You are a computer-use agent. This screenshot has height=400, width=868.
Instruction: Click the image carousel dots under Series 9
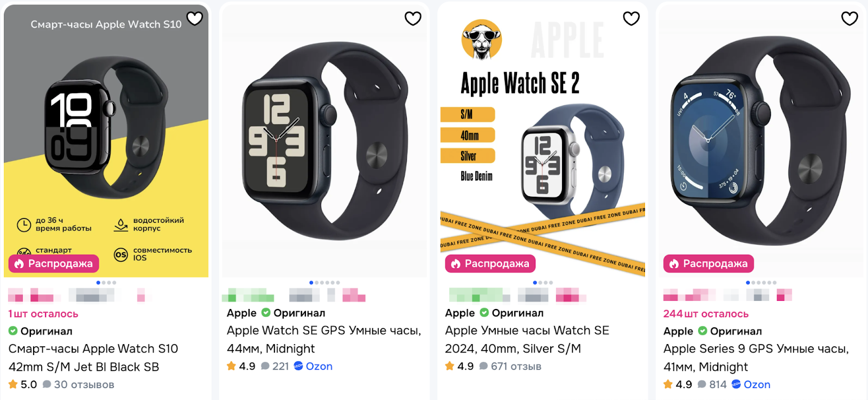click(x=761, y=282)
